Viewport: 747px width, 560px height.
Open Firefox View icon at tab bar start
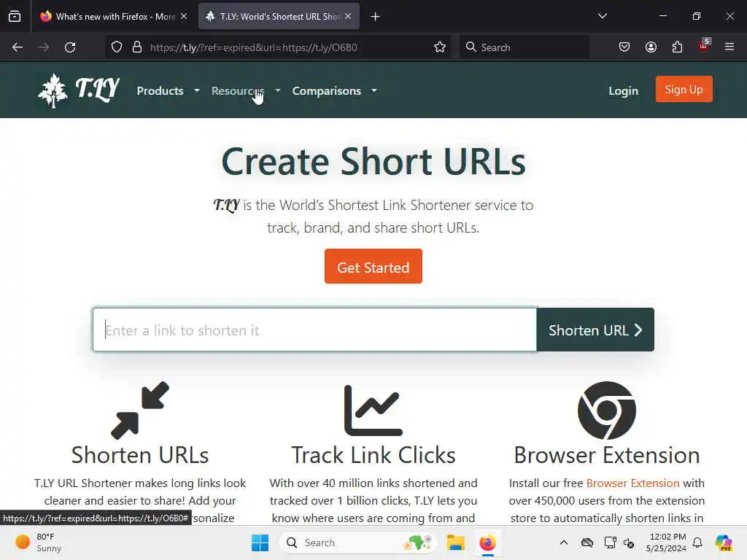15,17
